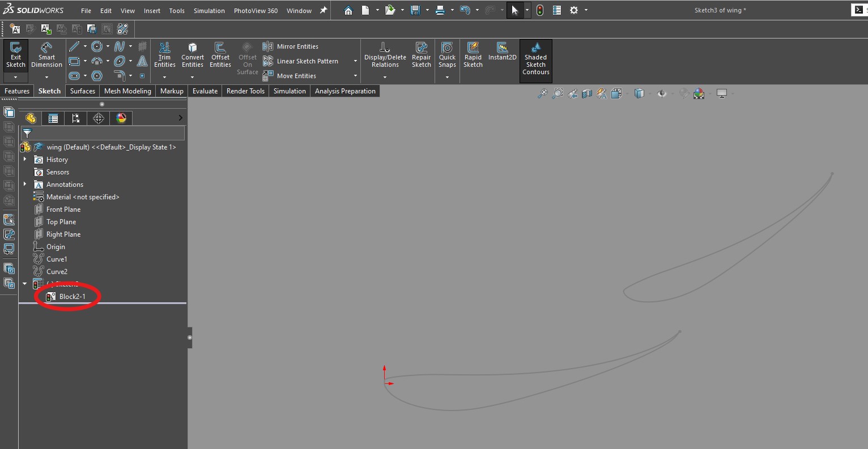Open the ConfigurationManager tab icon
The width and height of the screenshot is (868, 449).
76,118
